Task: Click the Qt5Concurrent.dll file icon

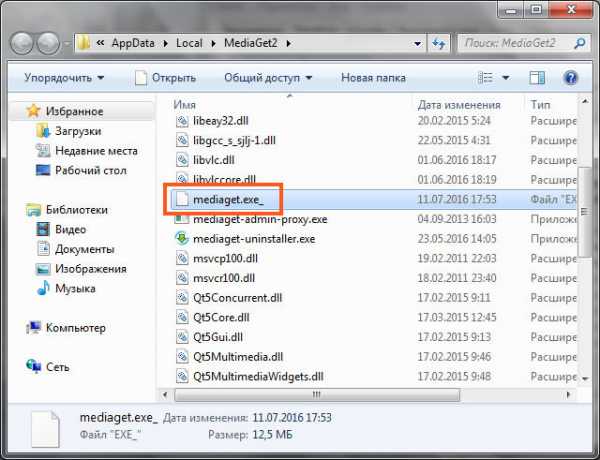Action: [x=182, y=298]
